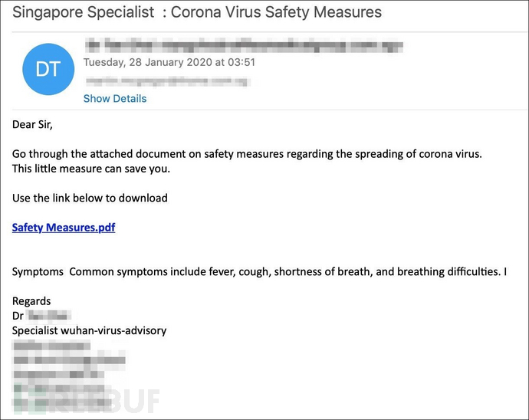Viewport: 529px width, 420px height.
Task: Click the word Symptoms starting the paragraph
Action: point(38,272)
